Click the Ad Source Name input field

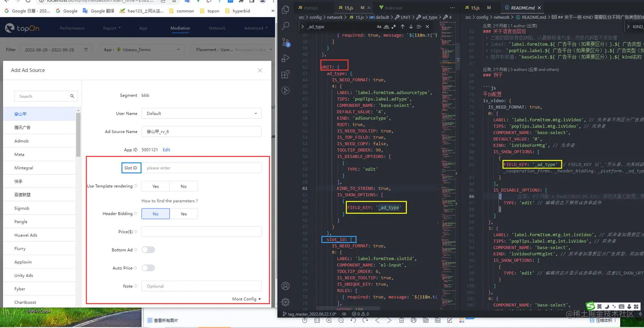point(201,131)
